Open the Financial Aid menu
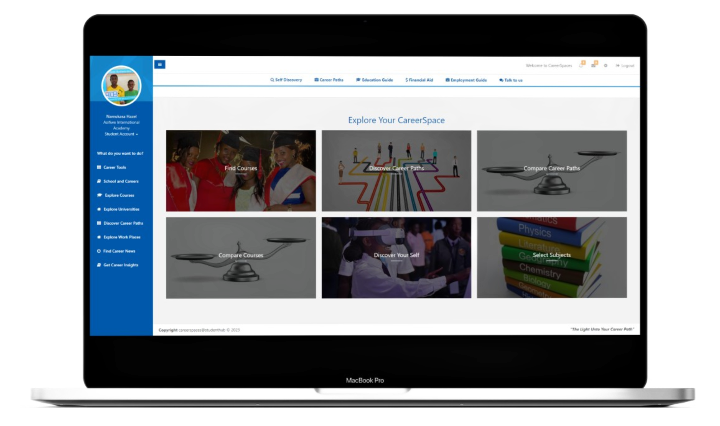The width and height of the screenshot is (720, 426). pos(420,79)
